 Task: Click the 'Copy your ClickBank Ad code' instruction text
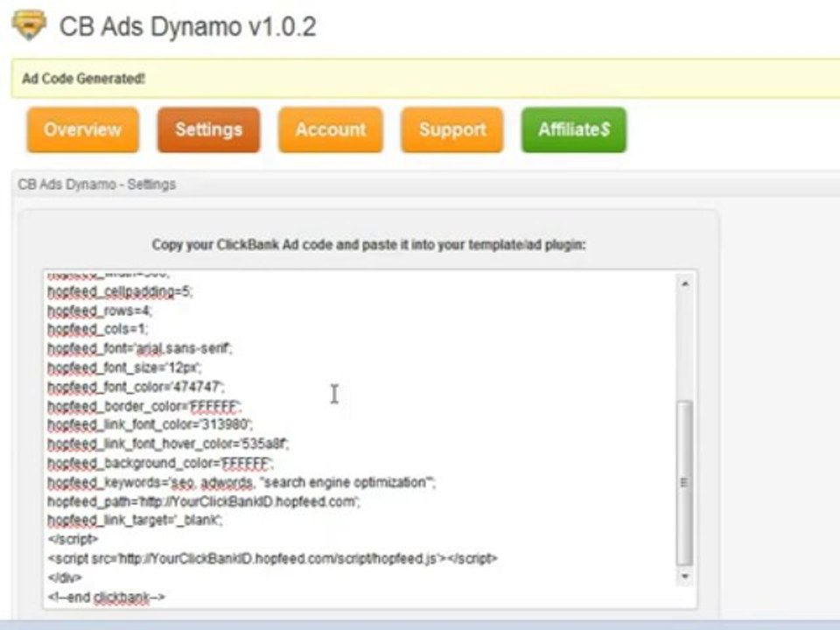(368, 245)
